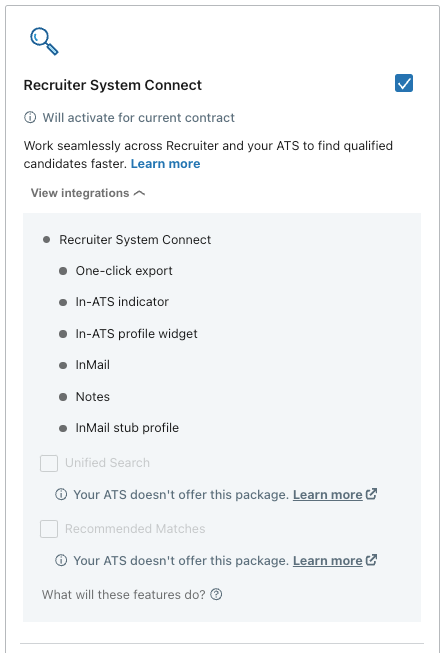Viewport: 444px width, 653px height.
Task: Click info icon under Unified Search
Action: tap(61, 494)
